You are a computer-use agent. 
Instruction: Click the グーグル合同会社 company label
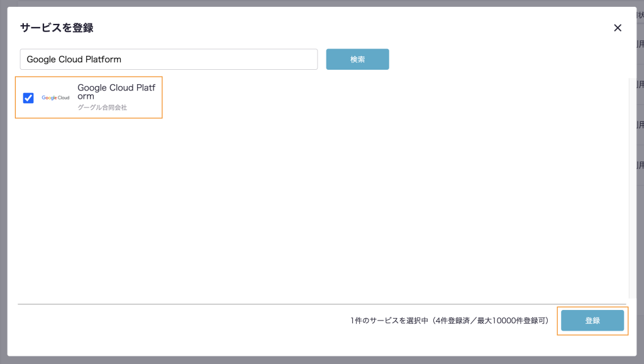pos(102,108)
